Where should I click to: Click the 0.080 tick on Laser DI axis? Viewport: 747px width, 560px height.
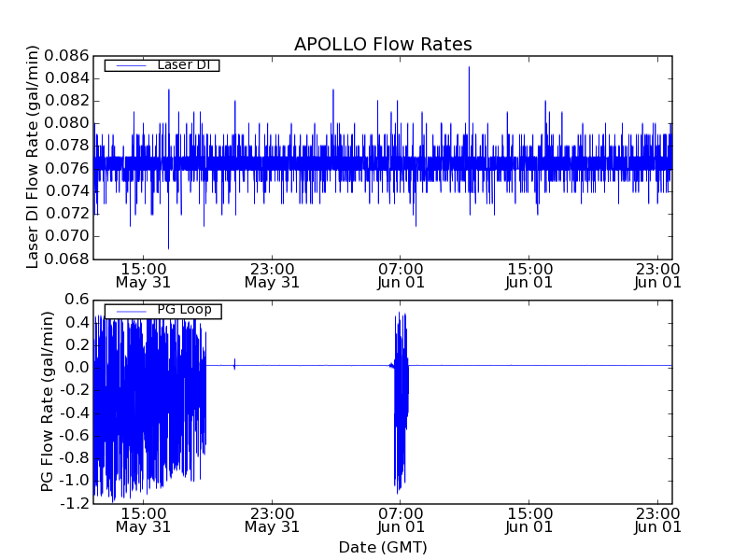[x=66, y=123]
